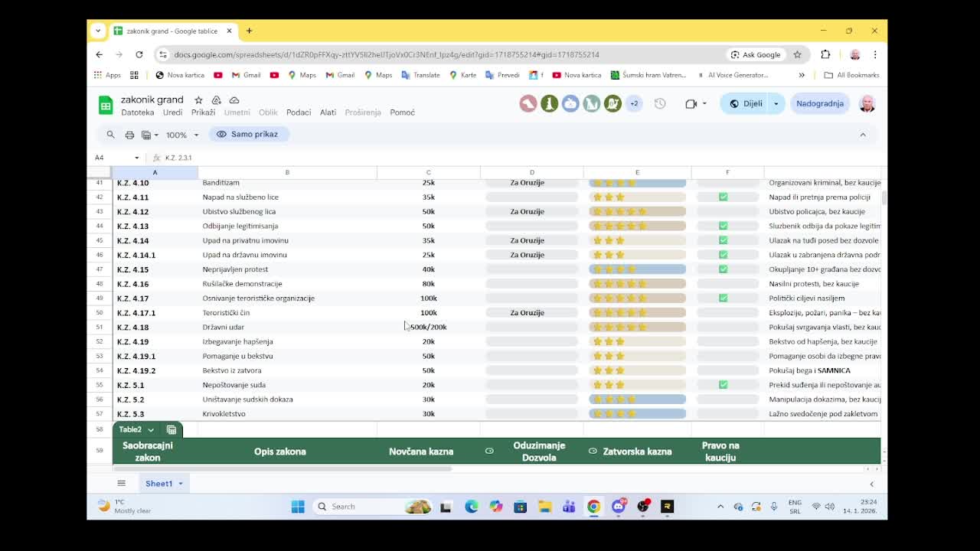Click the all sheets hamburger icon
980x551 pixels.
point(121,483)
